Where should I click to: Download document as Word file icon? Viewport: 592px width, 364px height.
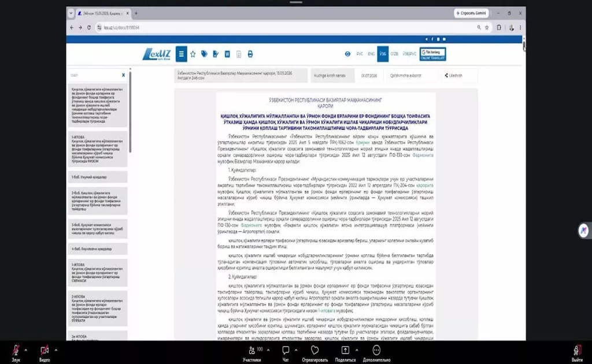click(x=227, y=54)
